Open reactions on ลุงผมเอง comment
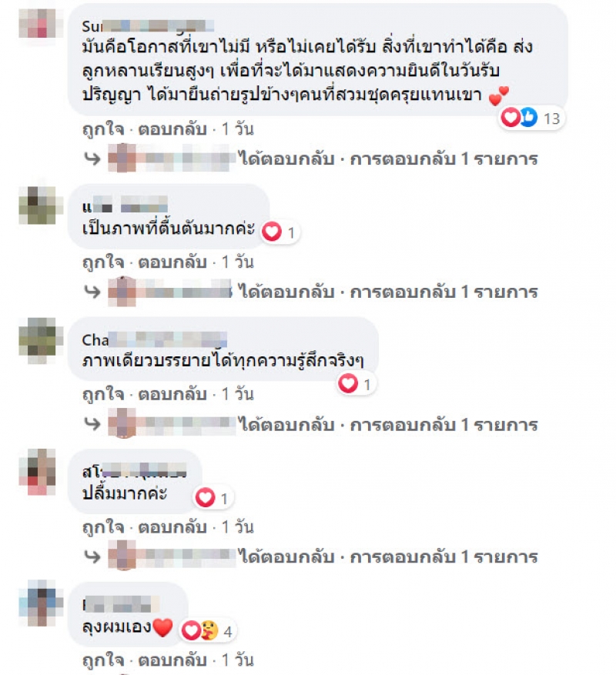 pos(207,630)
